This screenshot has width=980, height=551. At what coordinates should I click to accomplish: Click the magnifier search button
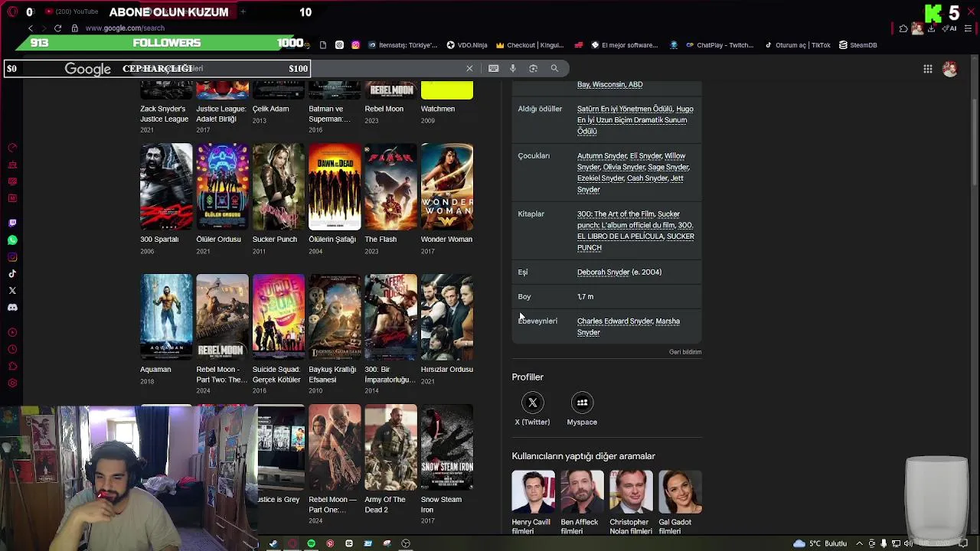(554, 68)
